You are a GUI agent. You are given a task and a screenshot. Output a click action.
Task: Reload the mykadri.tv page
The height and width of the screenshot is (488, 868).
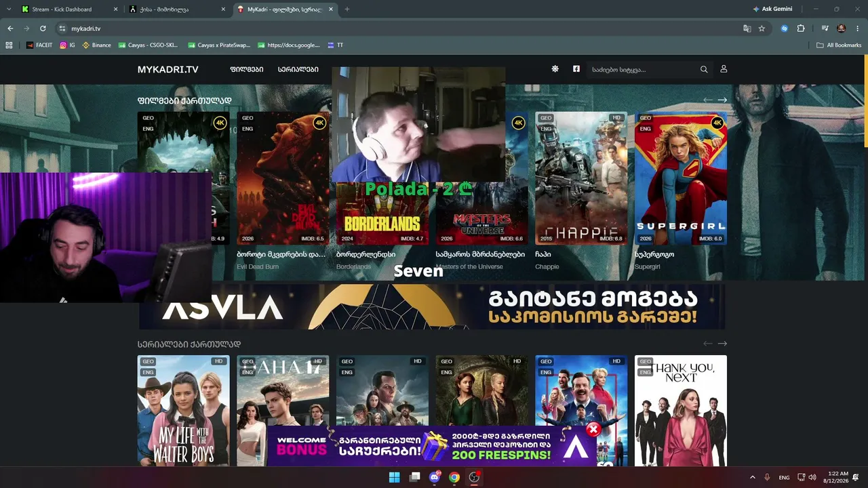[43, 28]
